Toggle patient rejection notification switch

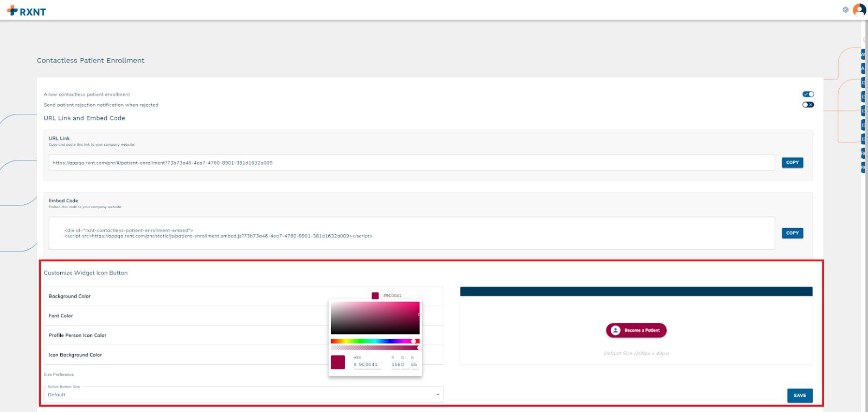point(808,105)
